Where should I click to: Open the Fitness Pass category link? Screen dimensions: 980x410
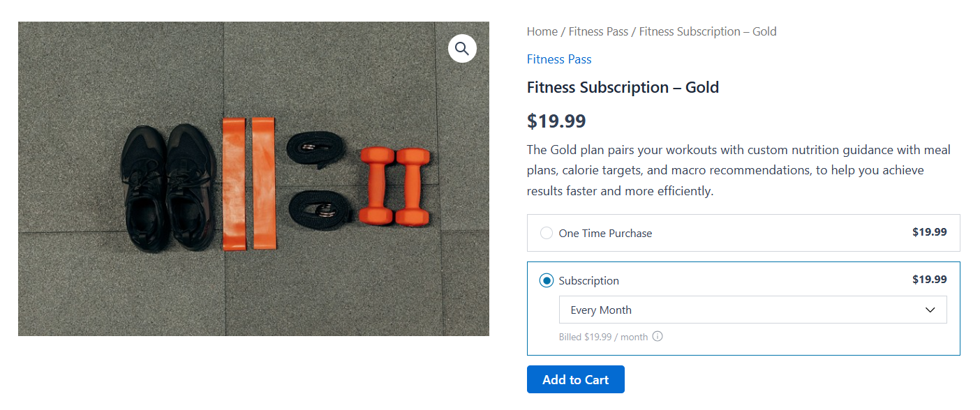[558, 59]
